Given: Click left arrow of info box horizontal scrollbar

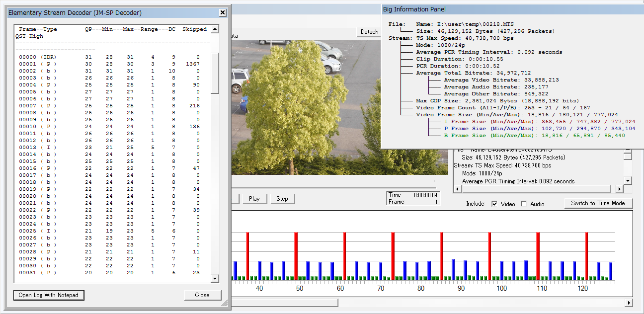Looking at the screenshot, I should pos(457,189).
